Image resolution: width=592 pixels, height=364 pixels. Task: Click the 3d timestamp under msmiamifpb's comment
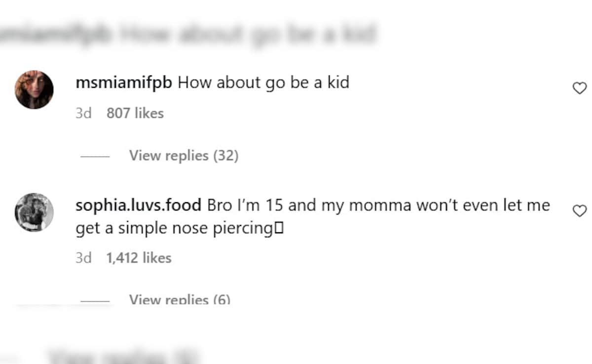pyautogui.click(x=83, y=113)
